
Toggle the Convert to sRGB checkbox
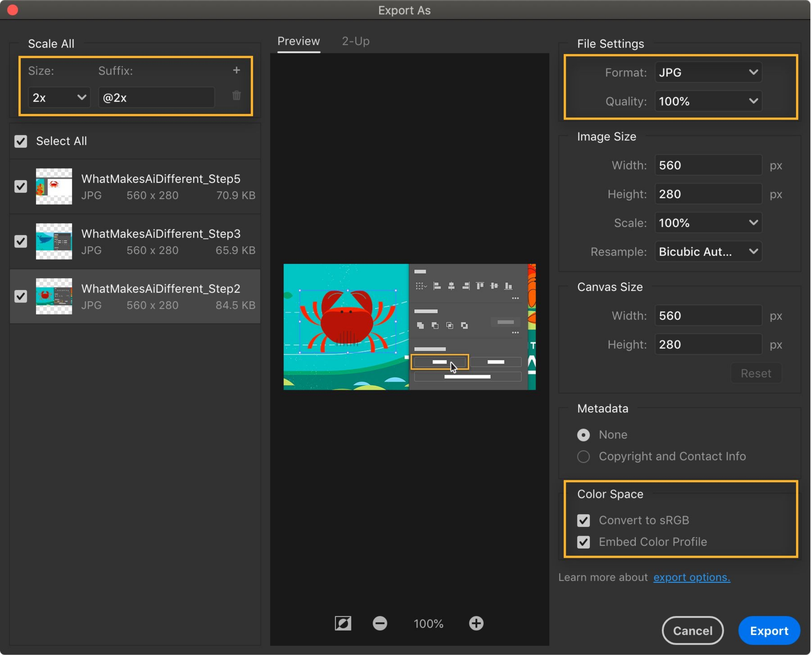tap(583, 521)
